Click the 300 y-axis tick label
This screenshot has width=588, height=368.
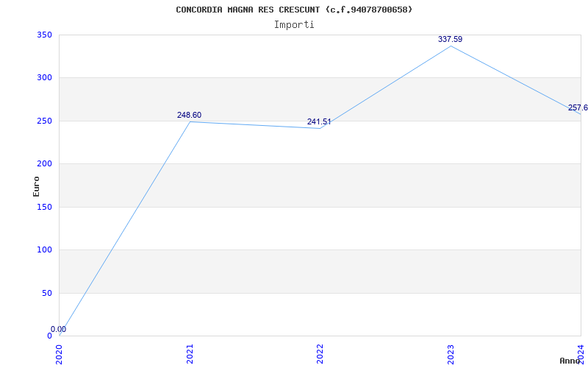pyautogui.click(x=44, y=78)
